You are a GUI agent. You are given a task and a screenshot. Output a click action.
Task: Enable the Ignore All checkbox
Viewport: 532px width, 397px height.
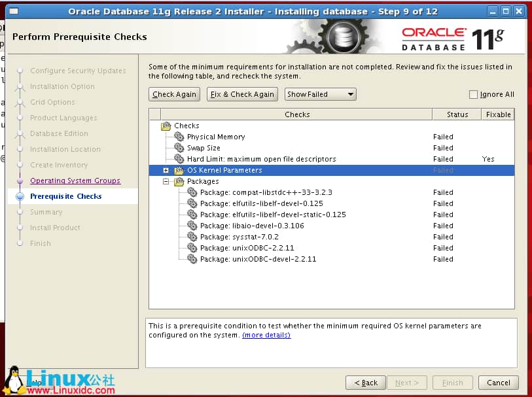[x=474, y=95]
